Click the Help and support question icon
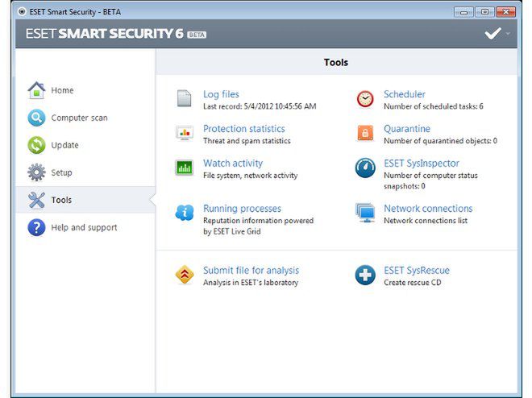The width and height of the screenshot is (532, 398). click(36, 227)
